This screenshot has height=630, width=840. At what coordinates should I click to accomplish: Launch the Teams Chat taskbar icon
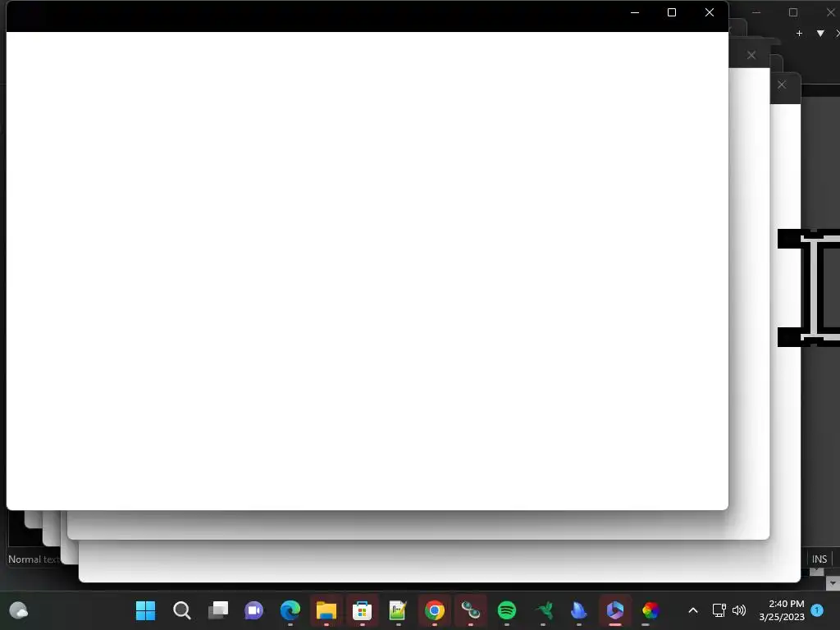pos(254,610)
